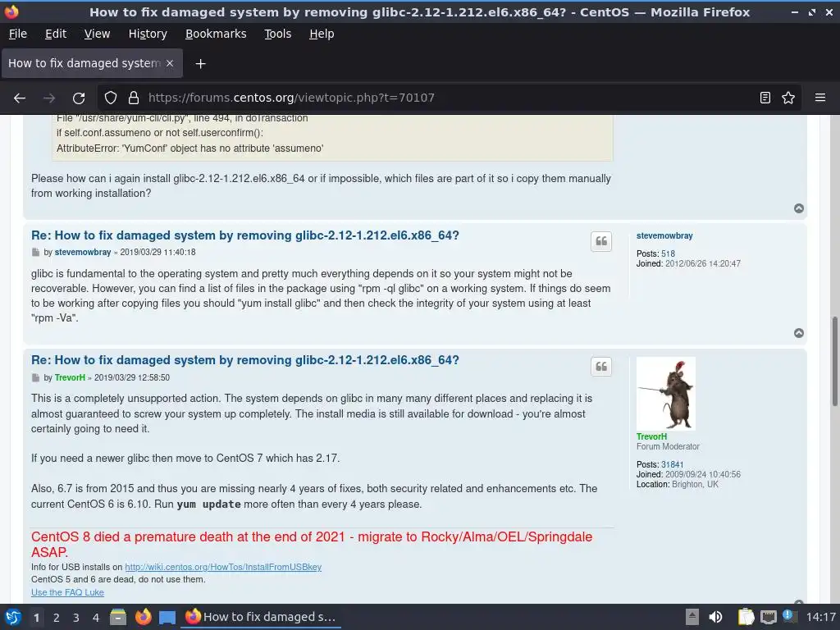Quote stevemowbray's reply post
The width and height of the screenshot is (840, 630).
(x=601, y=242)
